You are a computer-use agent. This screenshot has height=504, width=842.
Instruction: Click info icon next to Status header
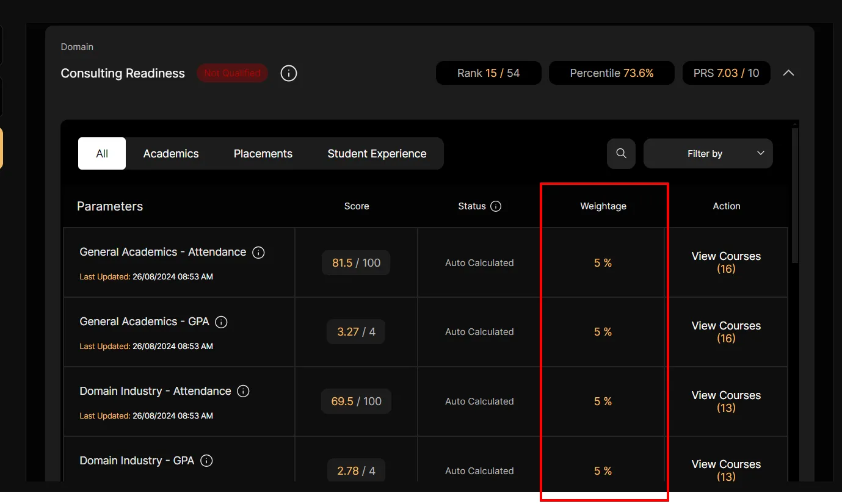[x=496, y=206]
